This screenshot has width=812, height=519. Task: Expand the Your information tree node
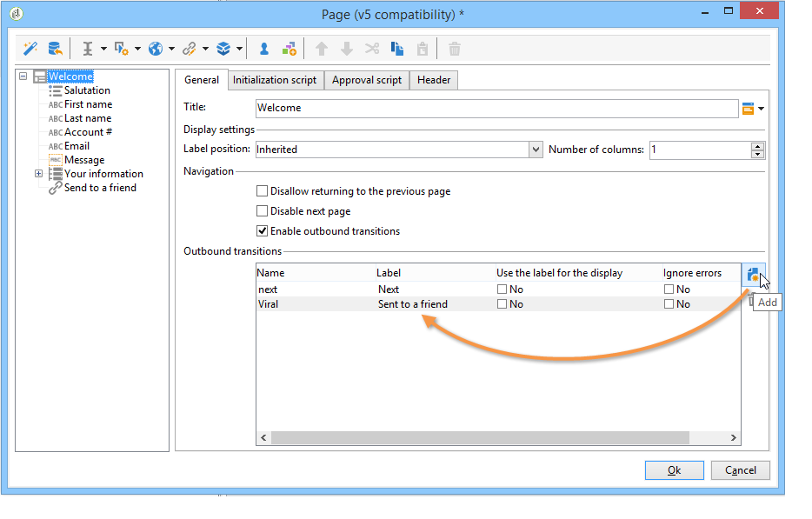(38, 174)
